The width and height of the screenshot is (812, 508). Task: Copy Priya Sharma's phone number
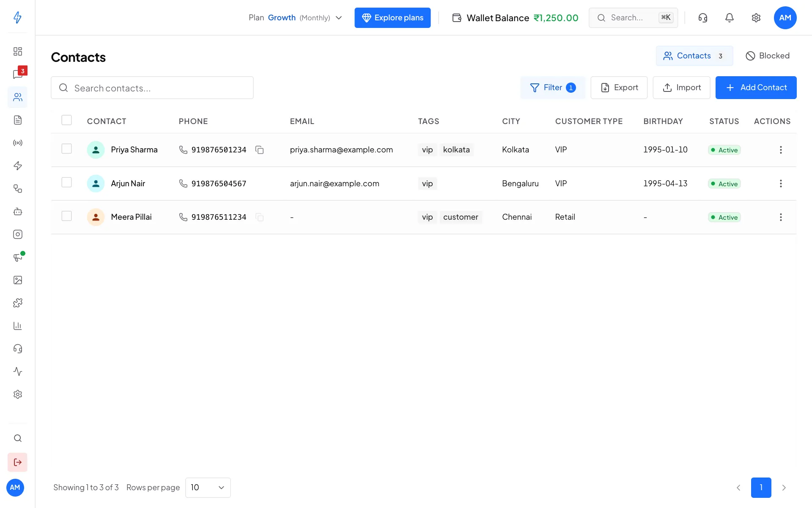click(x=259, y=150)
